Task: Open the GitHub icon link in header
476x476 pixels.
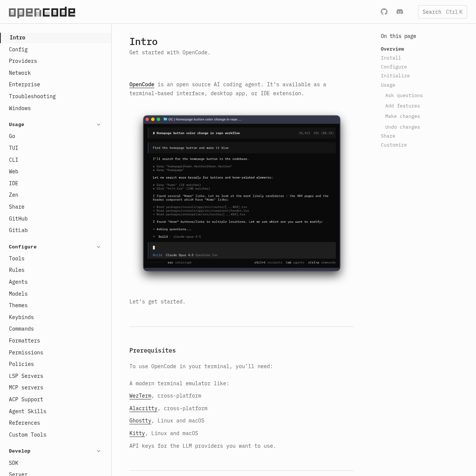Action: 384,12
